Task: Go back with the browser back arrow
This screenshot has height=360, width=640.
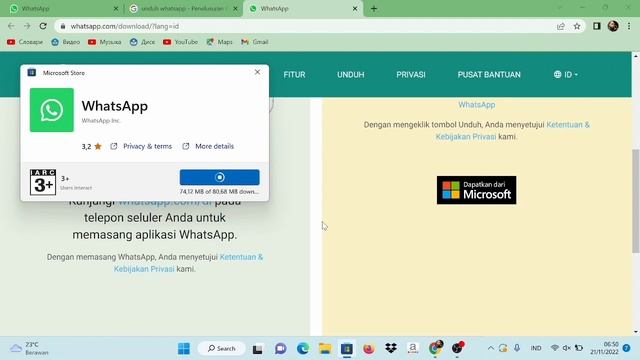Action: click(11, 26)
